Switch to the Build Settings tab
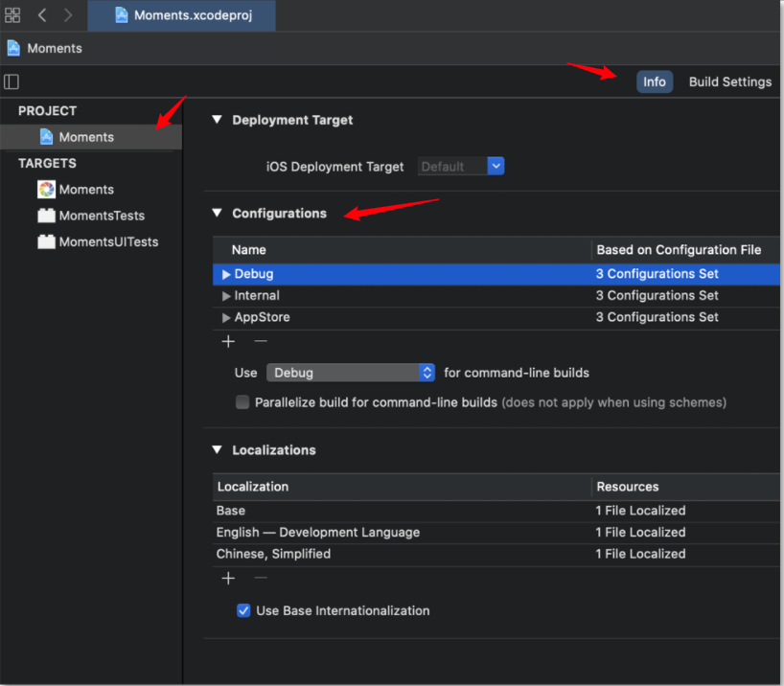 coord(729,81)
